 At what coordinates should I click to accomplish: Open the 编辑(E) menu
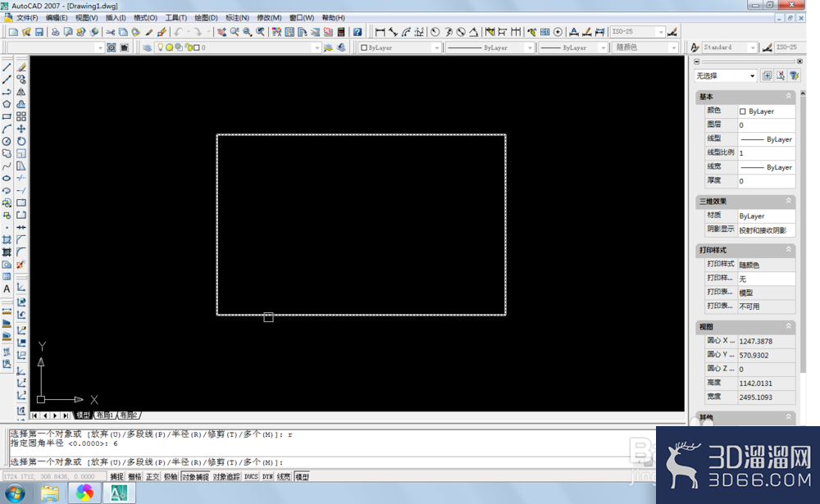(x=57, y=18)
